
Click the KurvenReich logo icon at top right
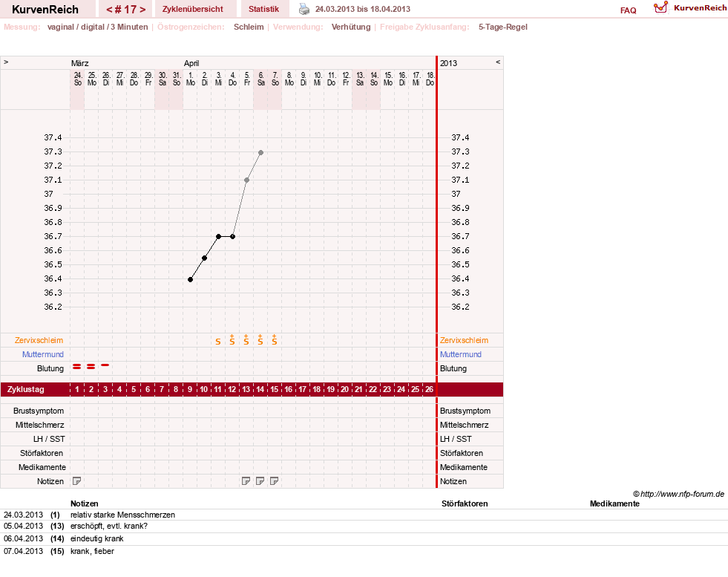660,7
